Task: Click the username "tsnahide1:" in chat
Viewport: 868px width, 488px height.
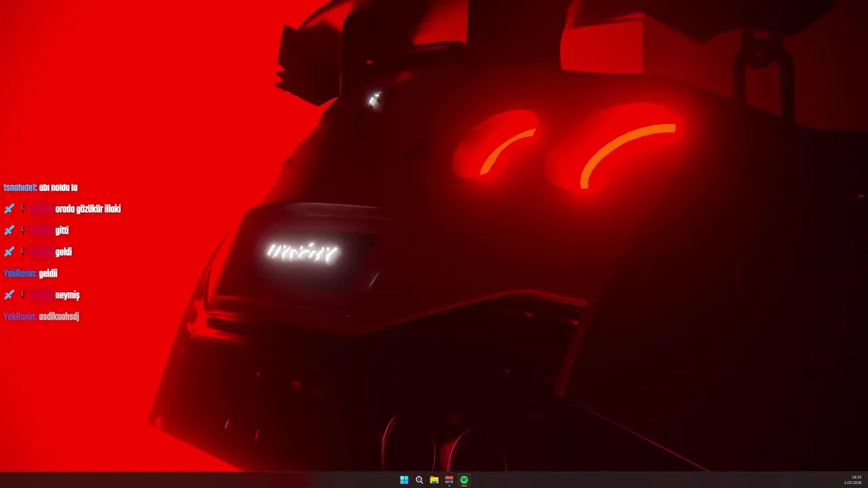Action: click(20, 188)
